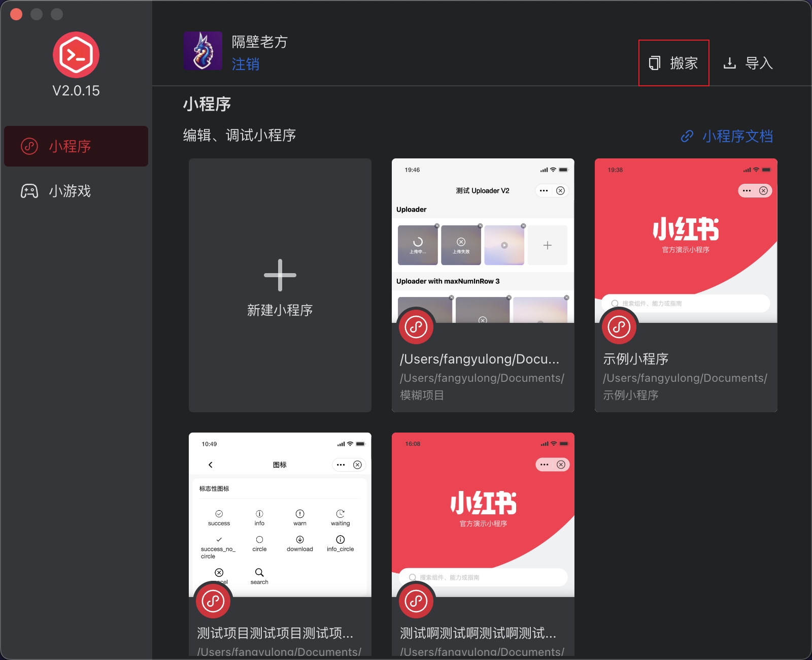This screenshot has width=812, height=660.
Task: Click the V2.0.15 version label
Action: pos(76,91)
